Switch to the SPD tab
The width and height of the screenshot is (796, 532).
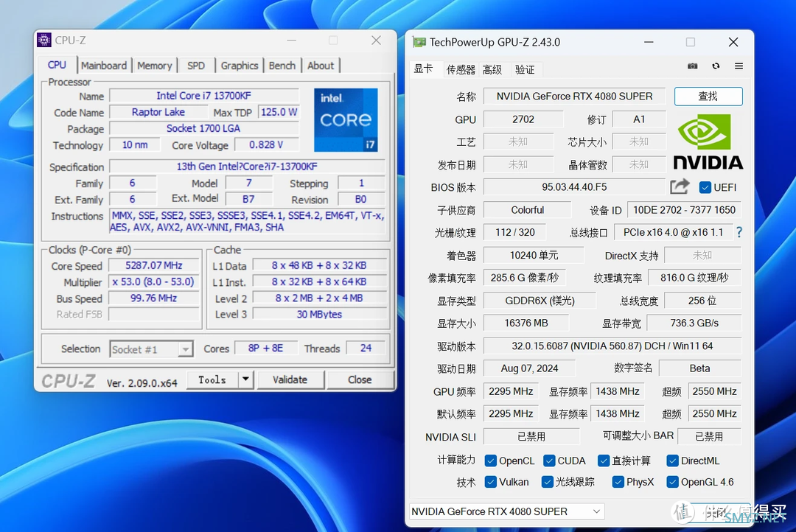click(x=196, y=66)
